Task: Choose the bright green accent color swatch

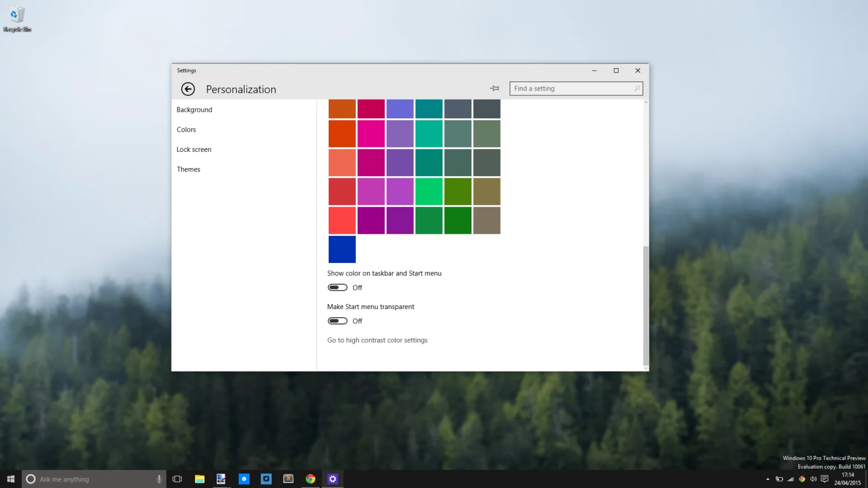Action: 429,191
